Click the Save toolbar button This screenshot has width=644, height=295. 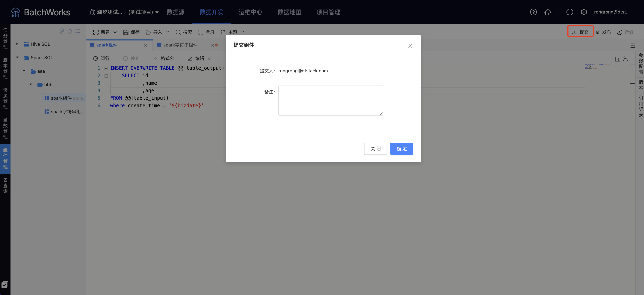coord(131,32)
